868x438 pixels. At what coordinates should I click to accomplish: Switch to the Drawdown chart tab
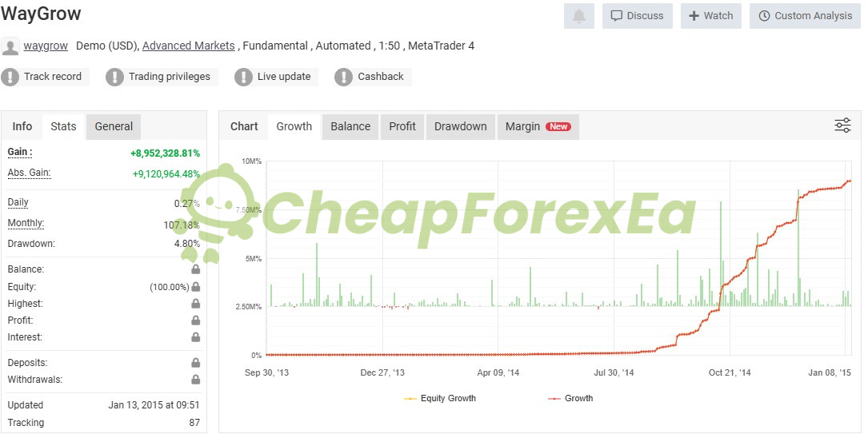point(461,126)
